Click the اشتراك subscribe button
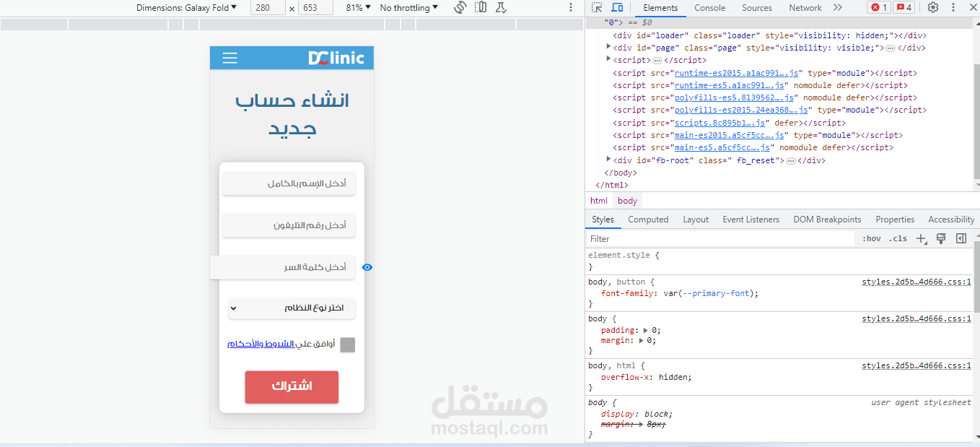Viewport: 980px width, 447px height. pyautogui.click(x=292, y=387)
